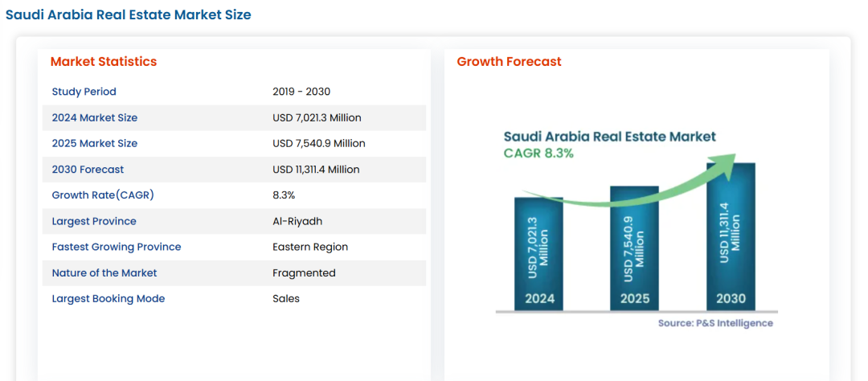The width and height of the screenshot is (868, 381).
Task: Click the 2025 Market Size value
Action: click(x=319, y=143)
